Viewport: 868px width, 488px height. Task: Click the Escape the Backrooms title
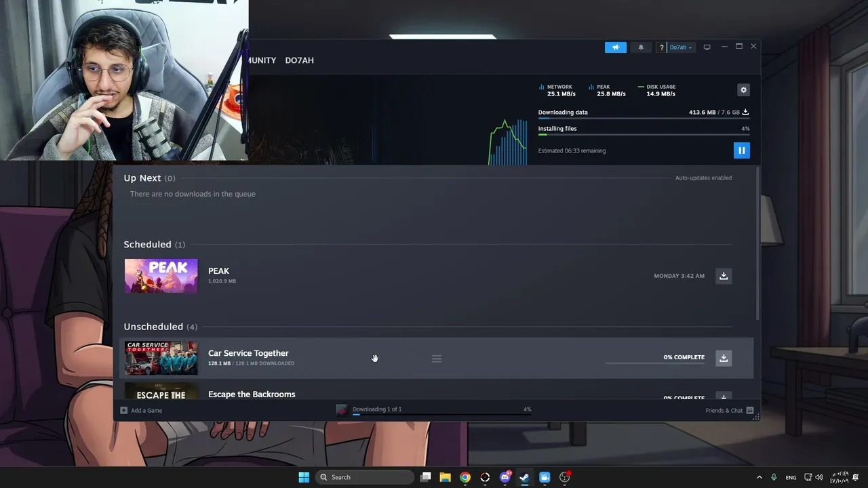coord(252,394)
